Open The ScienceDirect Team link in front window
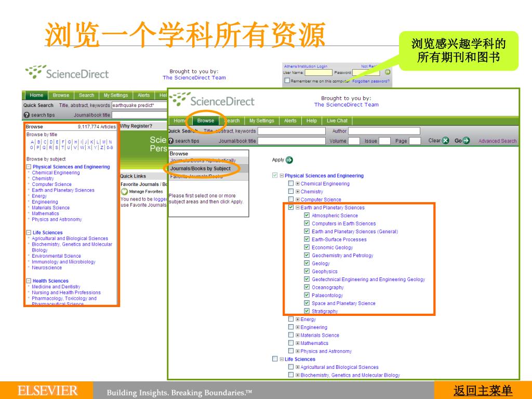Viewport: 532px width, 399px height. click(x=346, y=104)
